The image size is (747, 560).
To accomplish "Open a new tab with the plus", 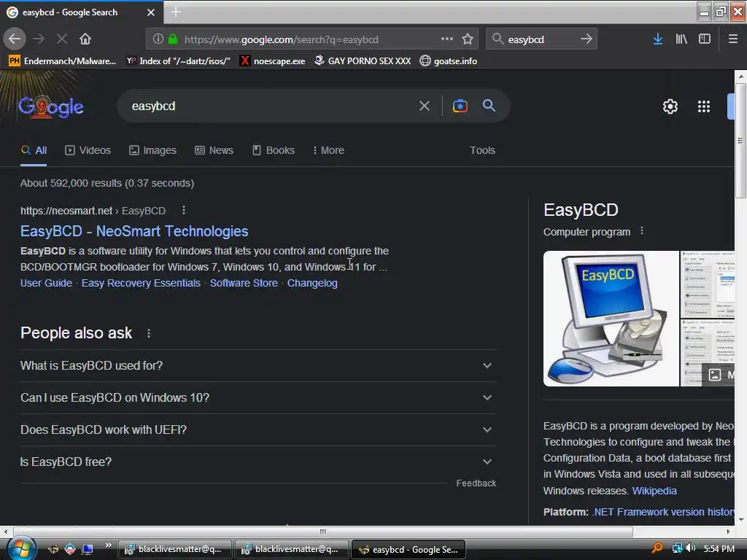I will coord(176,12).
